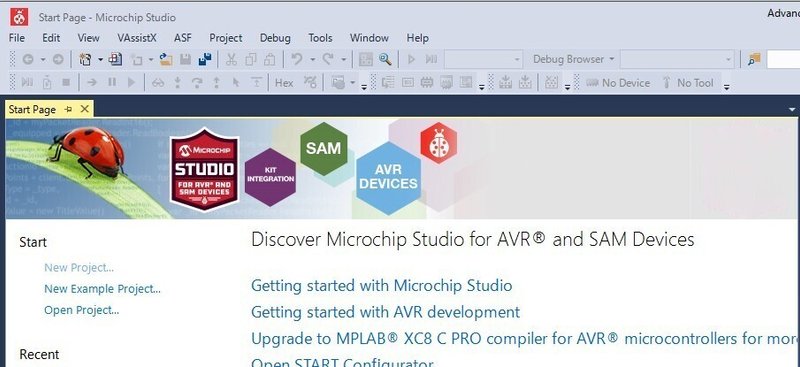Open the empty combo box before Debug Browser
800x367 pixels.
(484, 59)
